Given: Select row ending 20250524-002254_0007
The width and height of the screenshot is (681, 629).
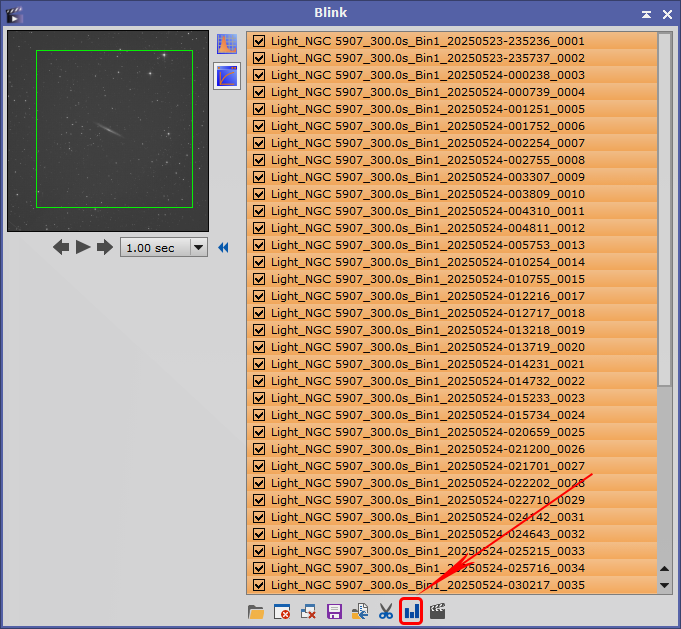Looking at the screenshot, I should coord(452,143).
